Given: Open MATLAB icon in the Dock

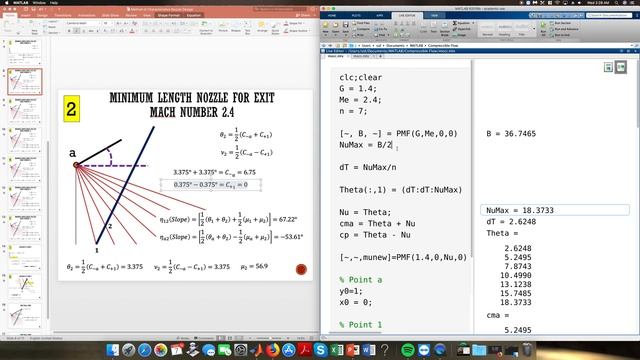Looking at the screenshot, I should point(257,350).
